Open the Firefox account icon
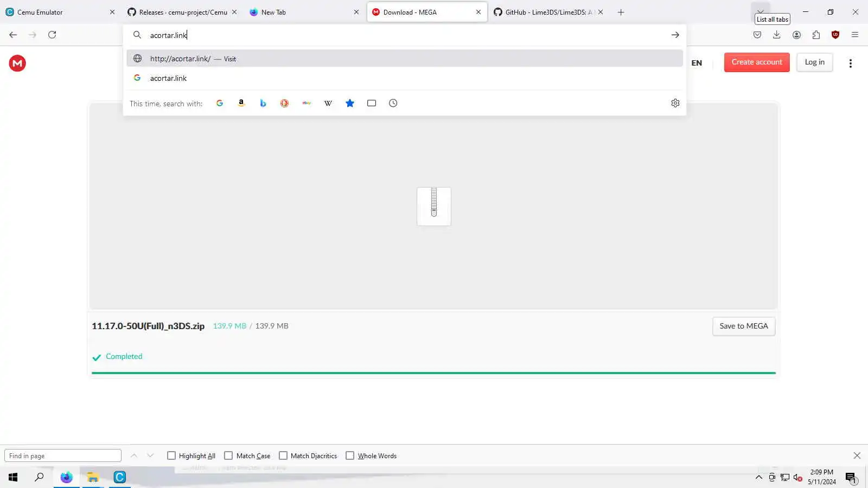Screen dimensions: 868x488 (x=796, y=35)
